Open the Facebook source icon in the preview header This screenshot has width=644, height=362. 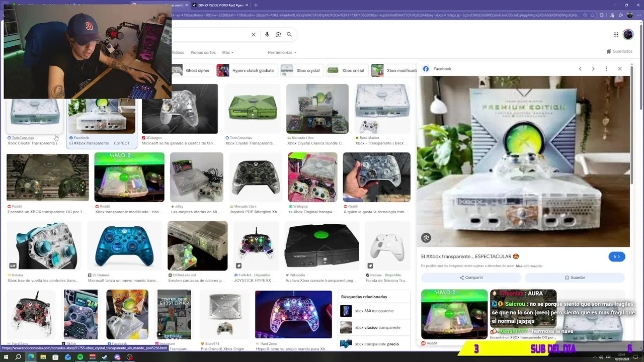tap(426, 69)
